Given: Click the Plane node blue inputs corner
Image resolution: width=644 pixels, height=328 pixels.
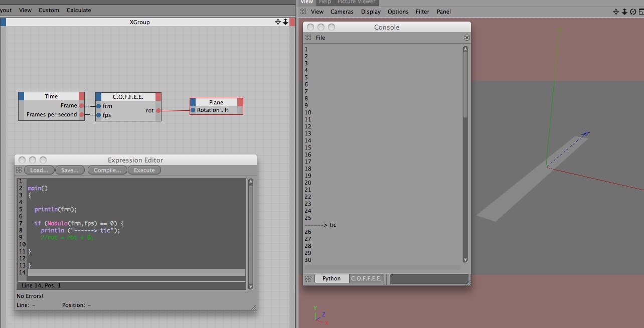Looking at the screenshot, I should tap(193, 102).
